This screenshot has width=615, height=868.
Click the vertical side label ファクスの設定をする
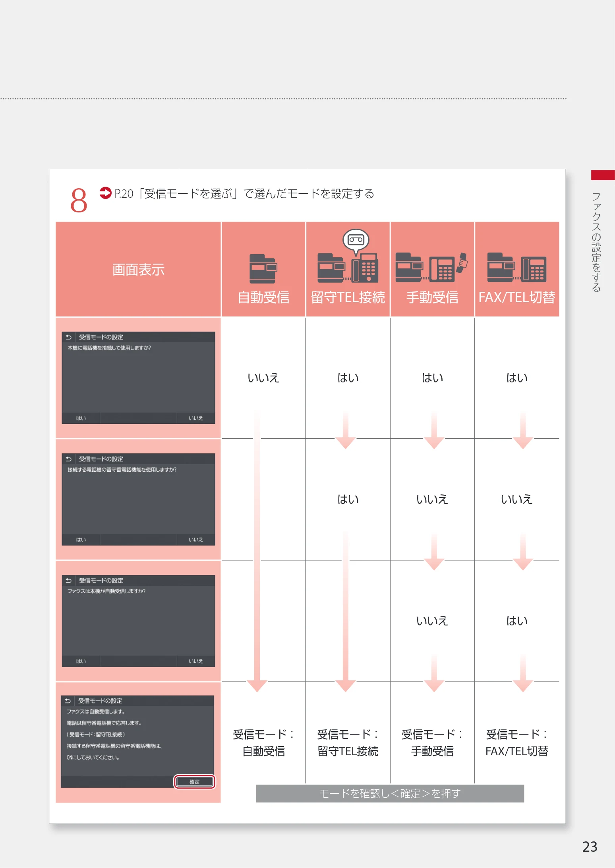pos(596,242)
